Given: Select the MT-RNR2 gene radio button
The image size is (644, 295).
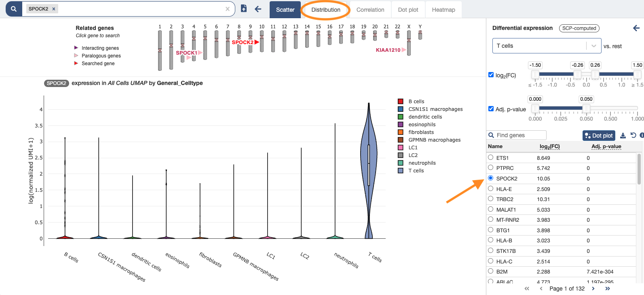Looking at the screenshot, I should pos(490,219).
